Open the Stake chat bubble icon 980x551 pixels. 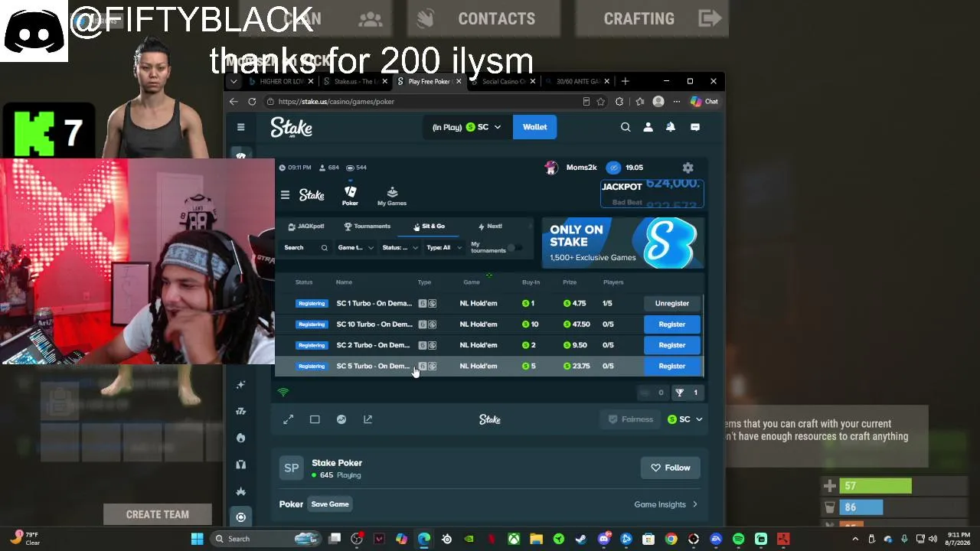click(x=695, y=127)
